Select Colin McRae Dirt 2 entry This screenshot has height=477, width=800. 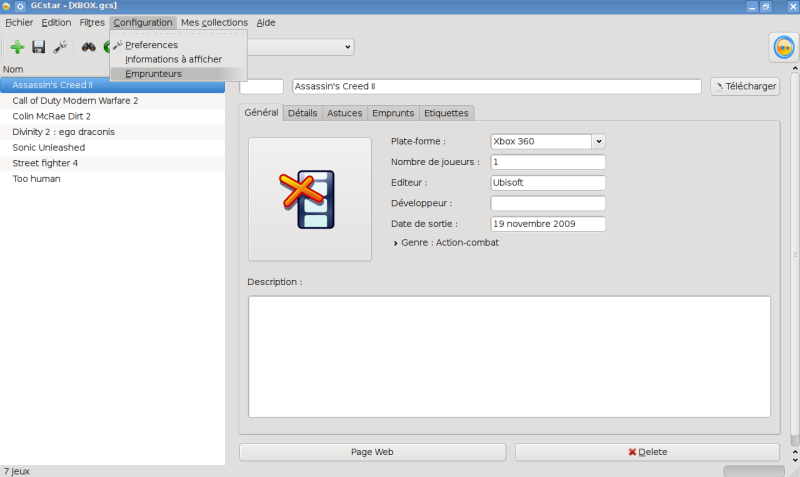click(x=112, y=116)
